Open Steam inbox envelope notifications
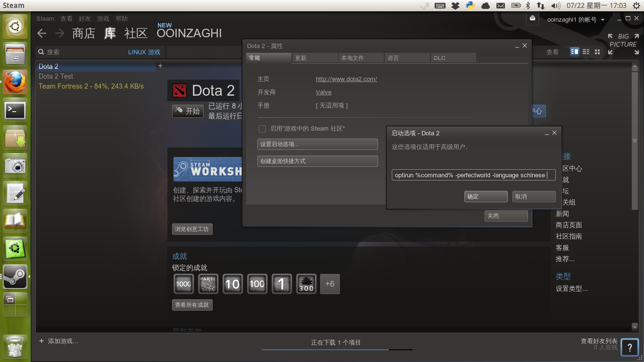The height and width of the screenshot is (362, 644). coord(532,18)
